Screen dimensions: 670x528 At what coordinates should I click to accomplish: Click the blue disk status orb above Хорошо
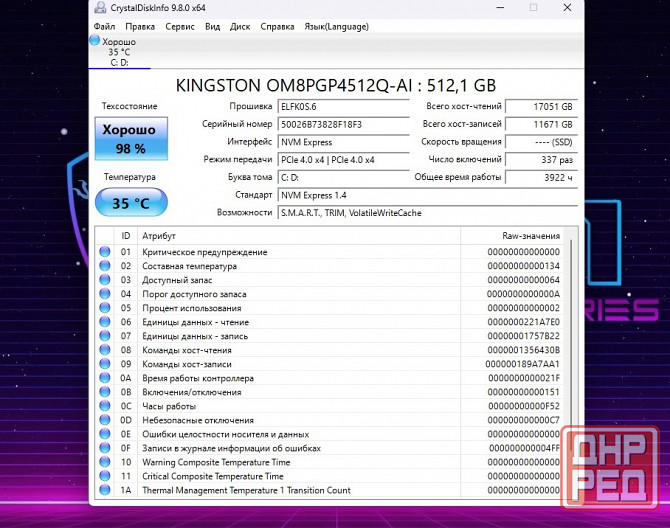pyautogui.click(x=95, y=41)
